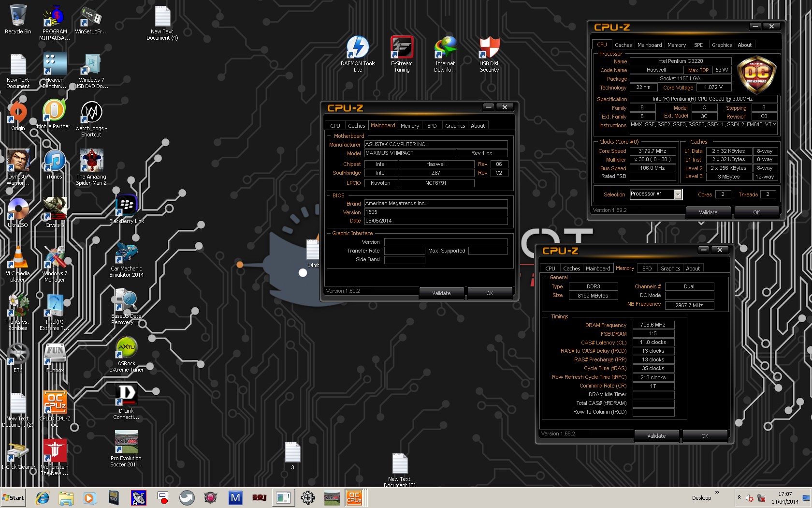This screenshot has height=508, width=812.
Task: Click OK in the Memory CPU-Z window
Action: click(705, 436)
